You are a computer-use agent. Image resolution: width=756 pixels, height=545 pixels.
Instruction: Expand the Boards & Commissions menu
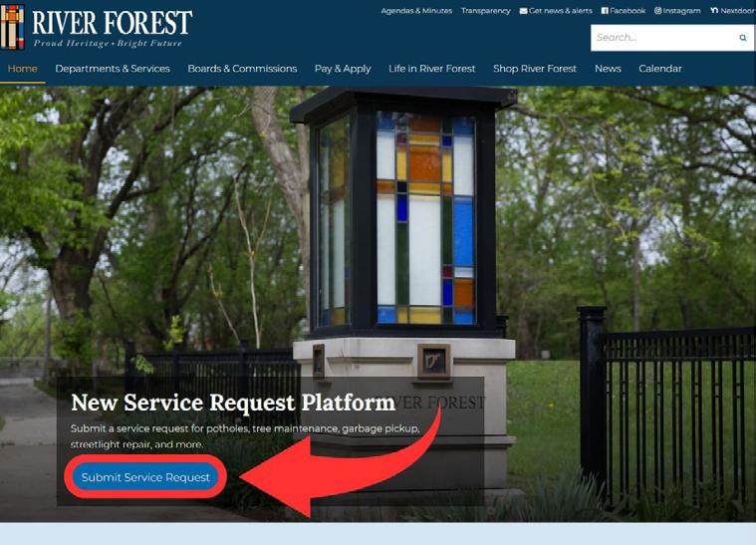pyautogui.click(x=242, y=69)
